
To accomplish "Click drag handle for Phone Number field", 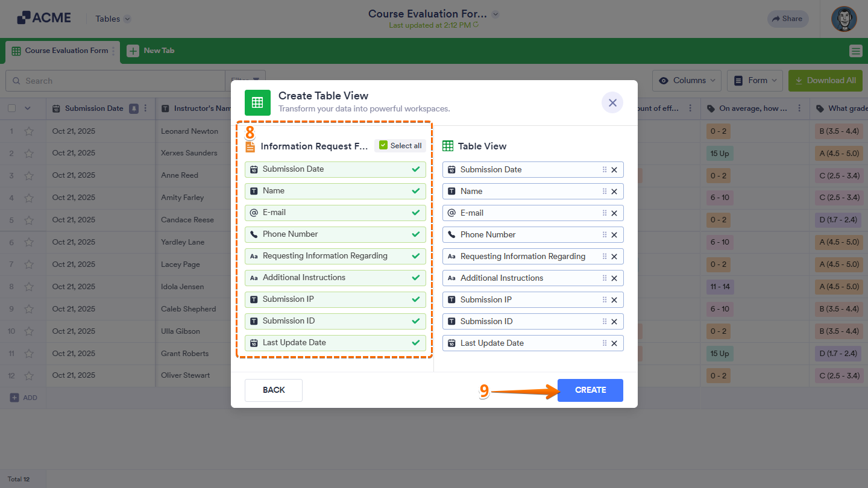I will coord(605,235).
